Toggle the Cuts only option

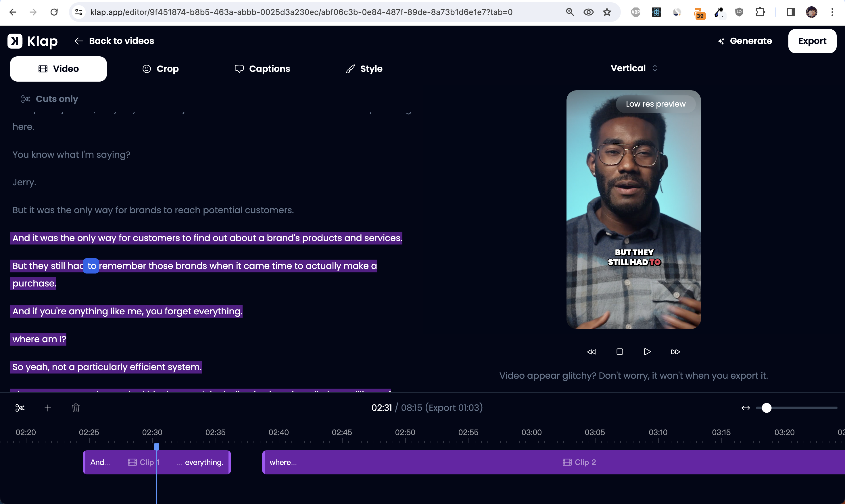(x=50, y=99)
